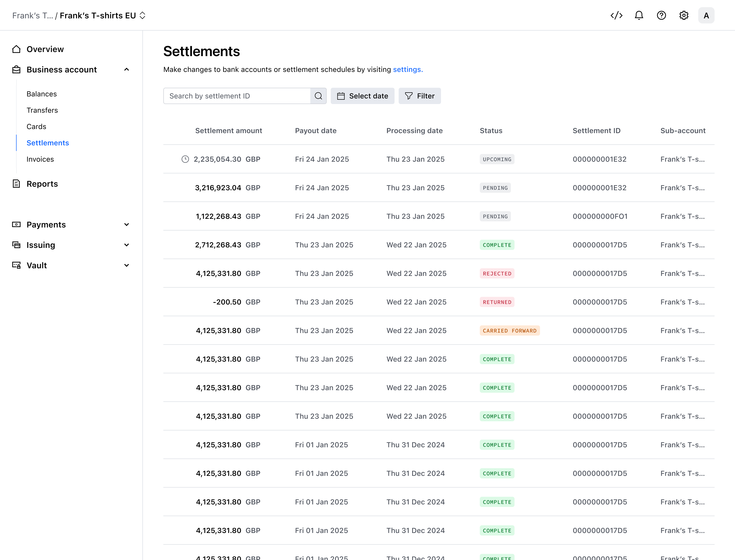The height and width of the screenshot is (560, 735).
Task: Click the Reports document icon
Action: tap(16, 184)
